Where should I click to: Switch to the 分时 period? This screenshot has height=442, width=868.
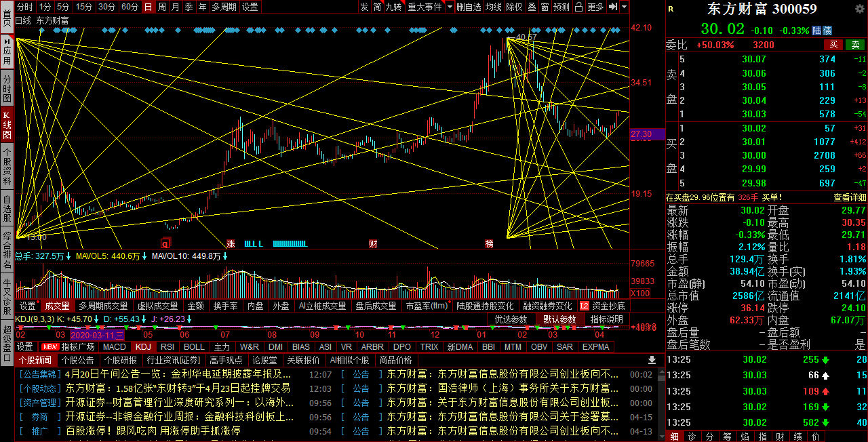(x=24, y=7)
